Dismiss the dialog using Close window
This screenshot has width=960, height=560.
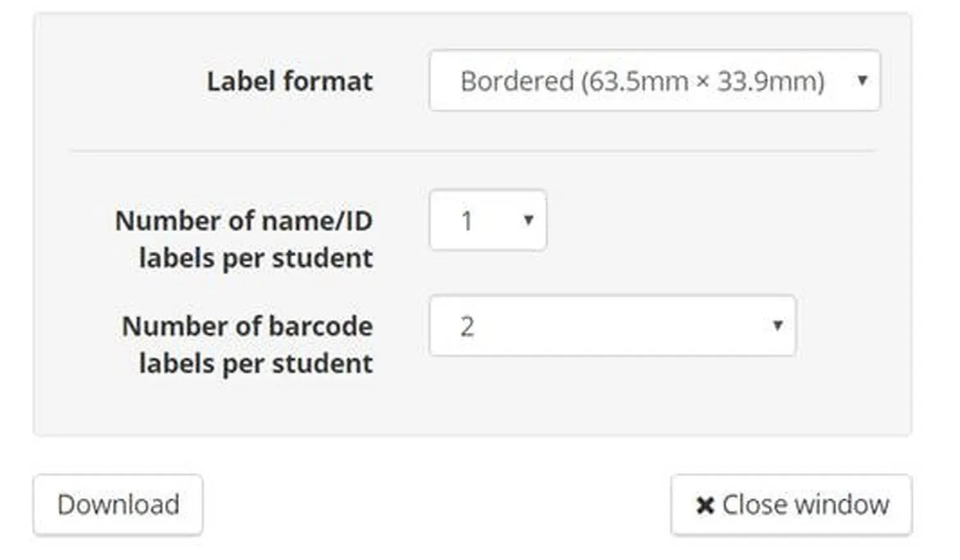[792, 504]
